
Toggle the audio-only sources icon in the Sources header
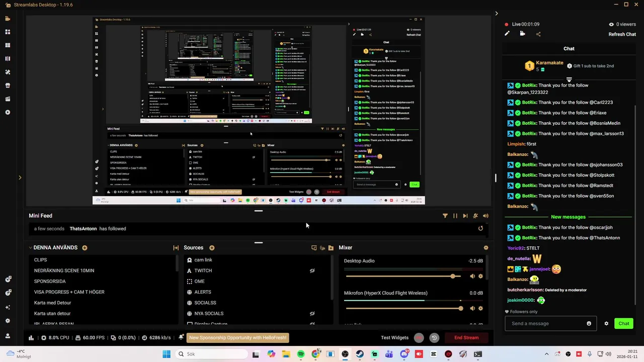[323, 248]
